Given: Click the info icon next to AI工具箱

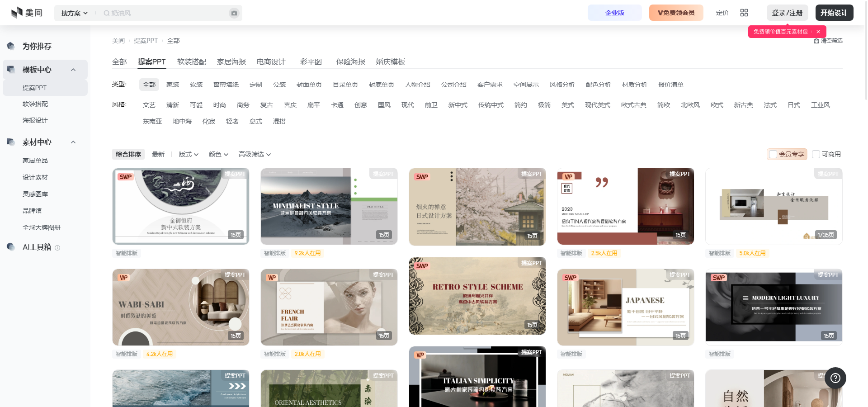Looking at the screenshot, I should point(57,248).
